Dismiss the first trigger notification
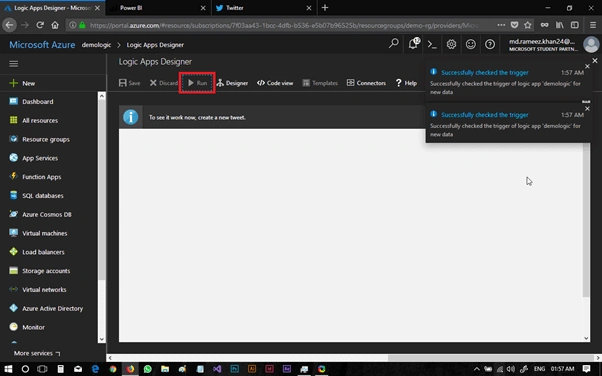The height and width of the screenshot is (376, 602). point(587,66)
